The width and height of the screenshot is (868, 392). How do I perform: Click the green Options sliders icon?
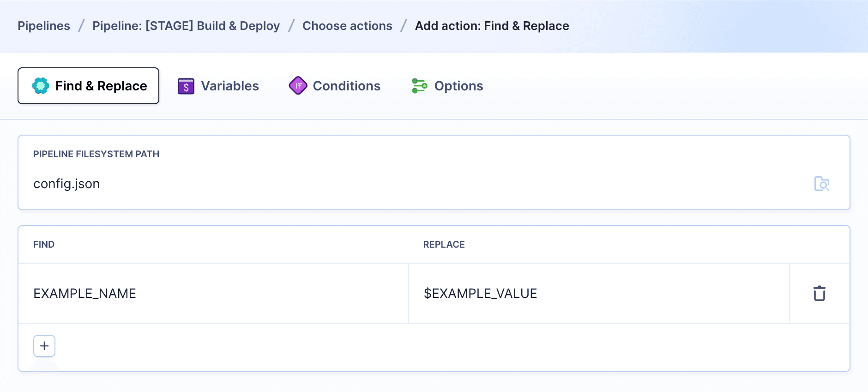click(419, 86)
